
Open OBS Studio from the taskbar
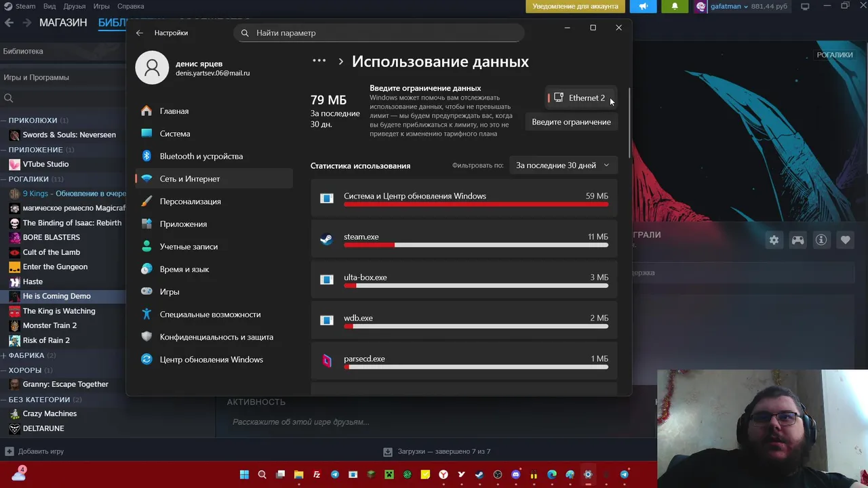click(498, 474)
